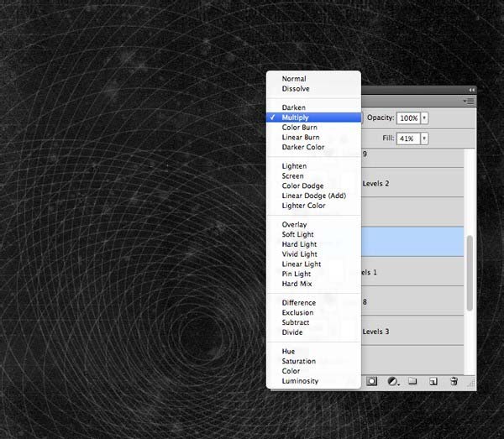
Task: Choose Color Dodge blend mode
Action: 313,186
